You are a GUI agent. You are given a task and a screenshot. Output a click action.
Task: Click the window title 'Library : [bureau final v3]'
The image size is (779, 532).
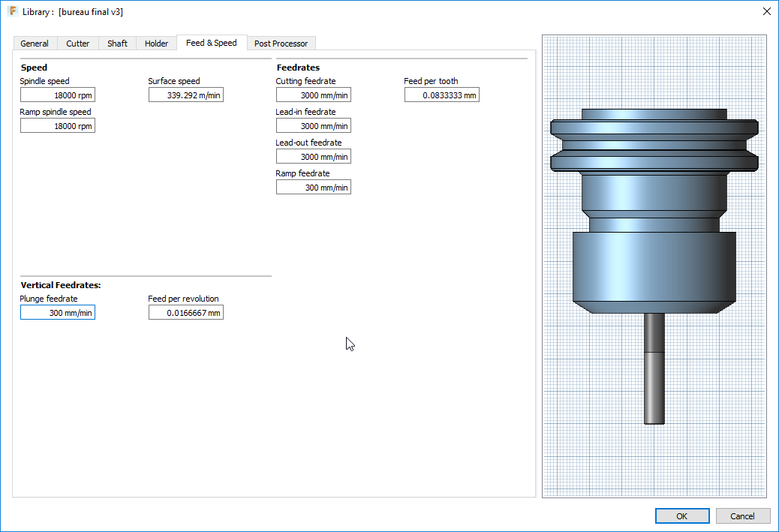click(x=73, y=12)
